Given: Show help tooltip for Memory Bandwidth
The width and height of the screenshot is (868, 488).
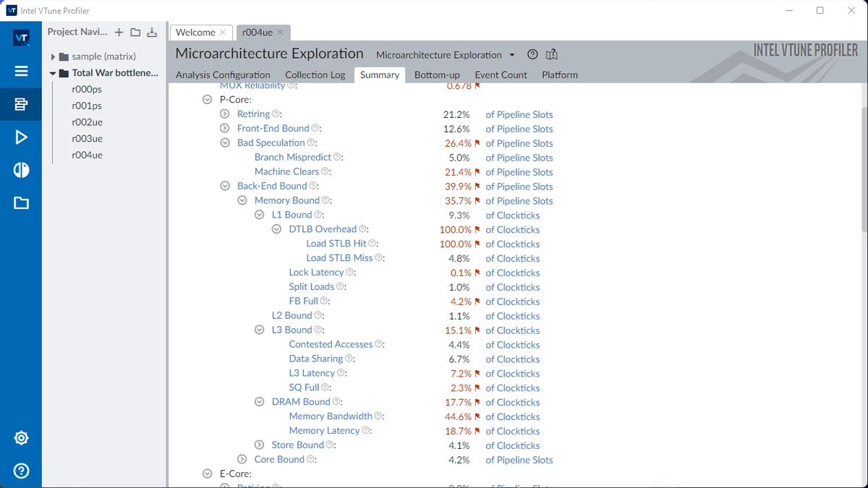Looking at the screenshot, I should pos(378,416).
